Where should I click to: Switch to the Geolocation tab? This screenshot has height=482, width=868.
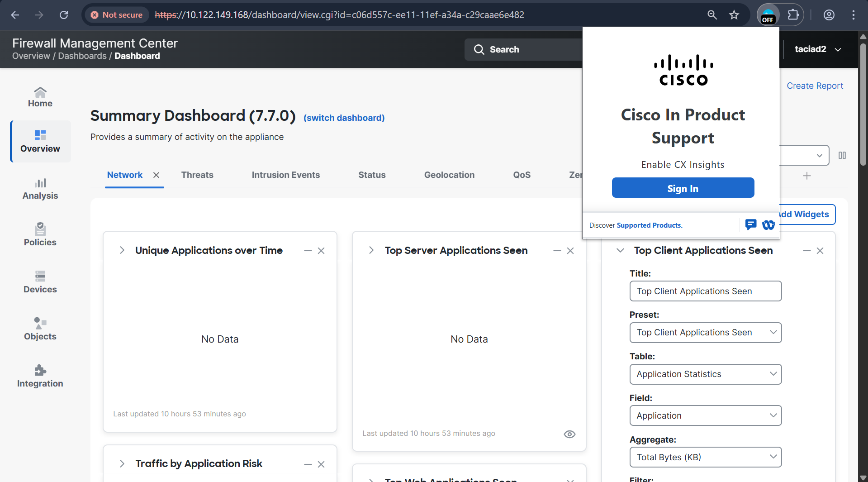[449, 175]
